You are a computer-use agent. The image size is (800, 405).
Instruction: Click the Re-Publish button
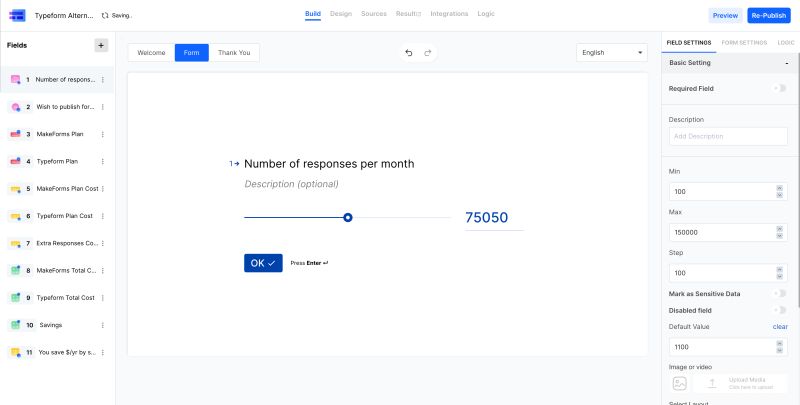tap(768, 15)
